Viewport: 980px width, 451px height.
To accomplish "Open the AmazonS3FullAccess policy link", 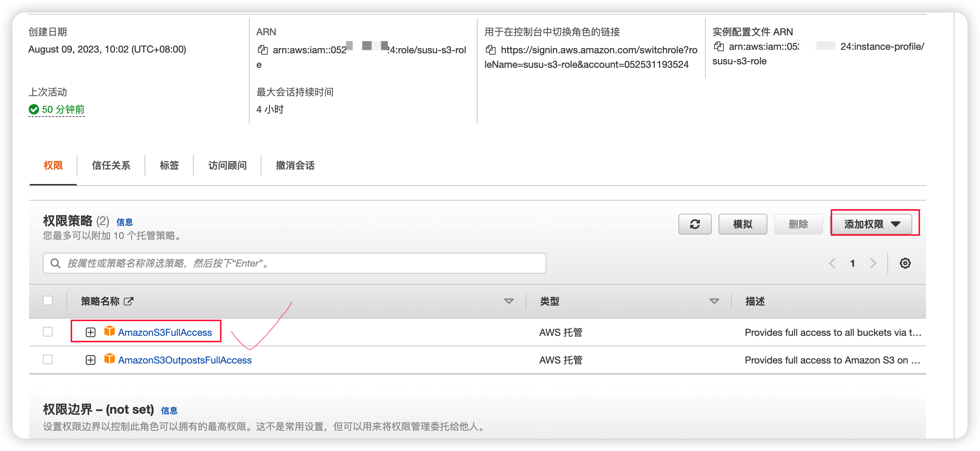I will pyautogui.click(x=165, y=332).
